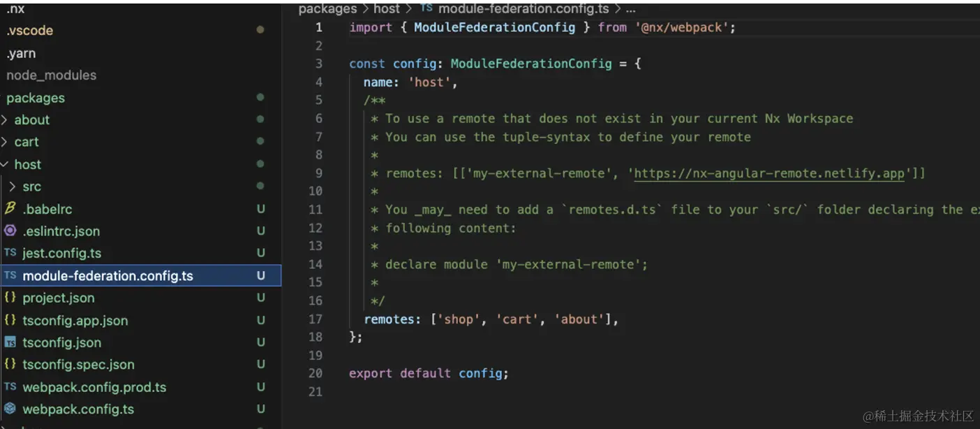This screenshot has width=980, height=429.
Task: Click the U status badge of webpack.config.ts
Action: pos(260,409)
